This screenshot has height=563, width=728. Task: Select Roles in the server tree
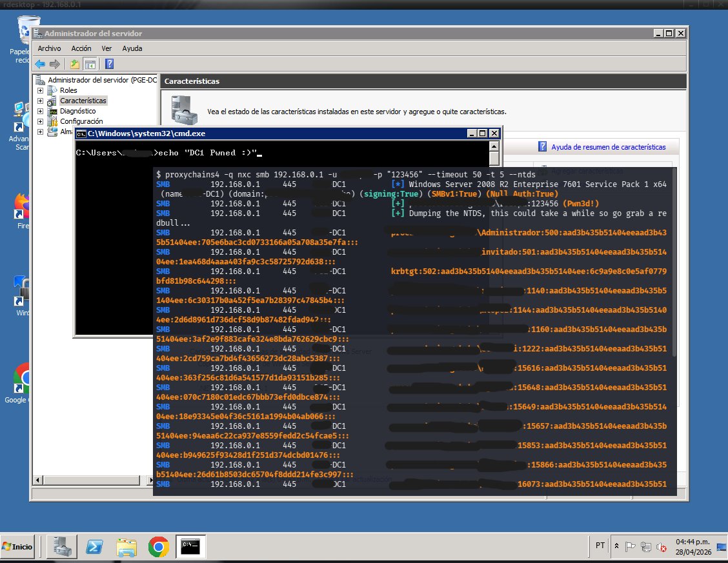pyautogui.click(x=68, y=90)
